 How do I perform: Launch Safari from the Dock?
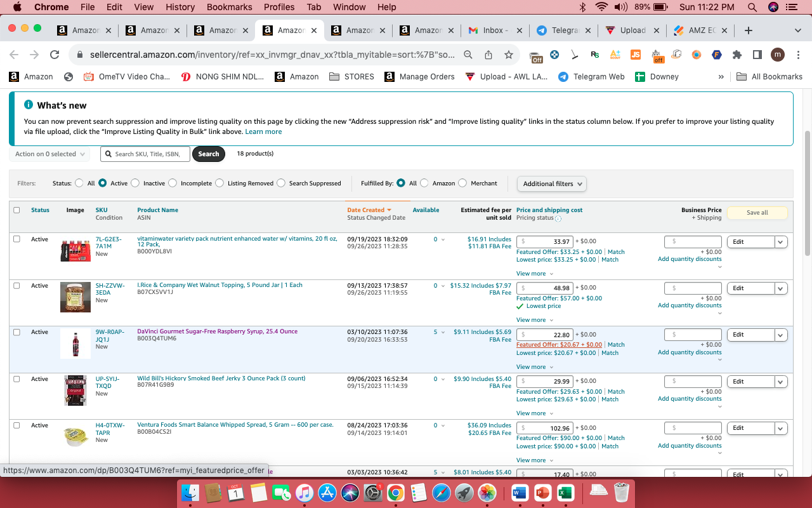coord(442,492)
